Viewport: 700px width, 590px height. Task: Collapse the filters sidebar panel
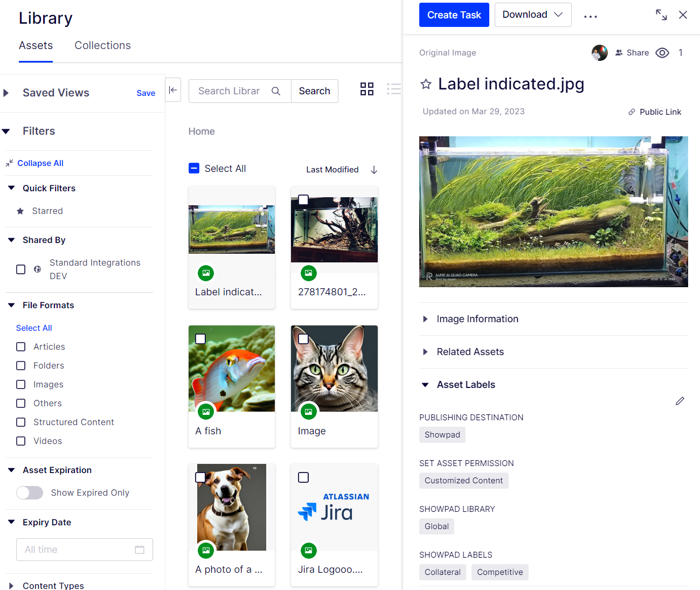click(x=173, y=90)
